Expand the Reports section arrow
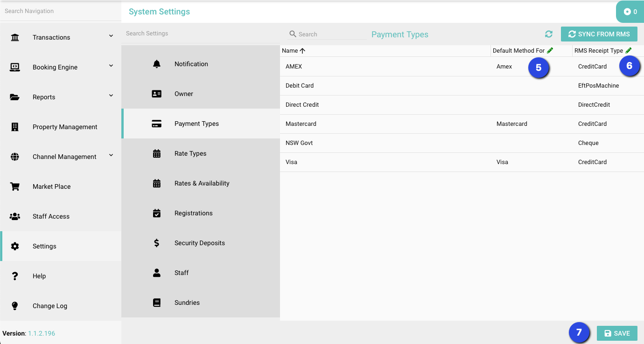 111,96
